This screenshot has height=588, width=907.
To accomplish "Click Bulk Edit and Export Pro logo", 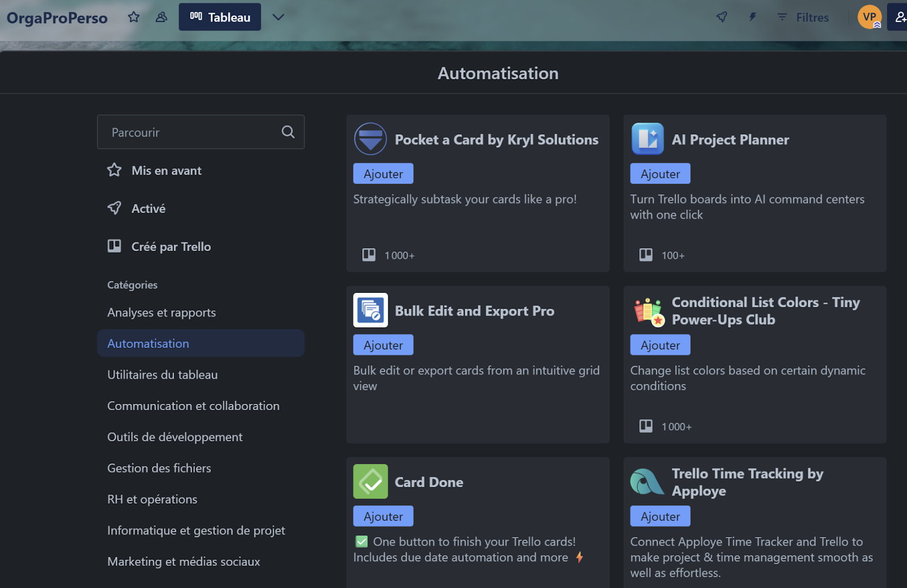I will (371, 310).
